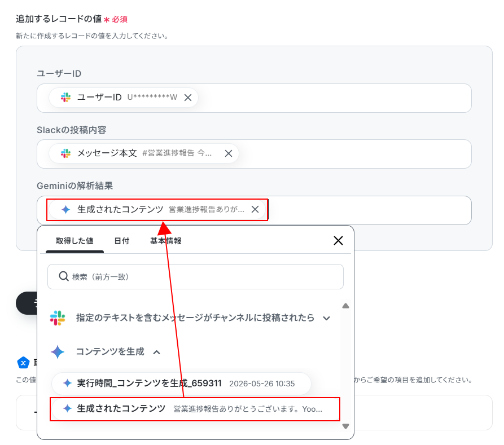Select 生成されたコンテンツ from the list
Screen dimensions: 504x445
click(x=195, y=409)
